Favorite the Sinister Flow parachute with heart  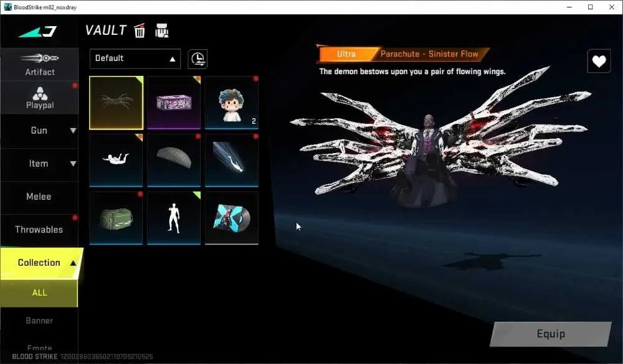[599, 62]
